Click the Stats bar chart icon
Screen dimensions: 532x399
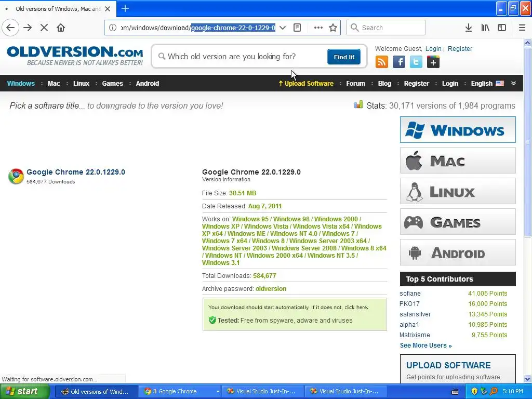(358, 105)
